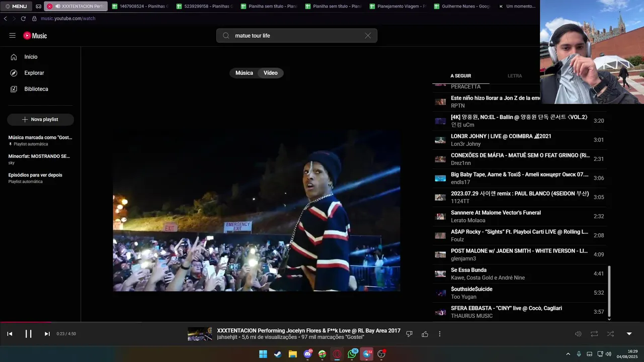The image size is (644, 362).
Task: Play POST MALONE WHITE IVERSON item
Action: pos(520,254)
